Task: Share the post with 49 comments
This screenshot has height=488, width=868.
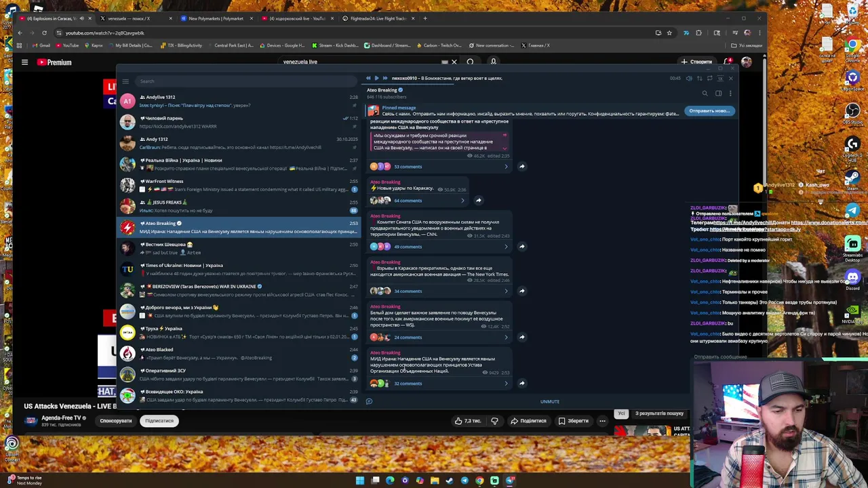Action: [x=521, y=246]
